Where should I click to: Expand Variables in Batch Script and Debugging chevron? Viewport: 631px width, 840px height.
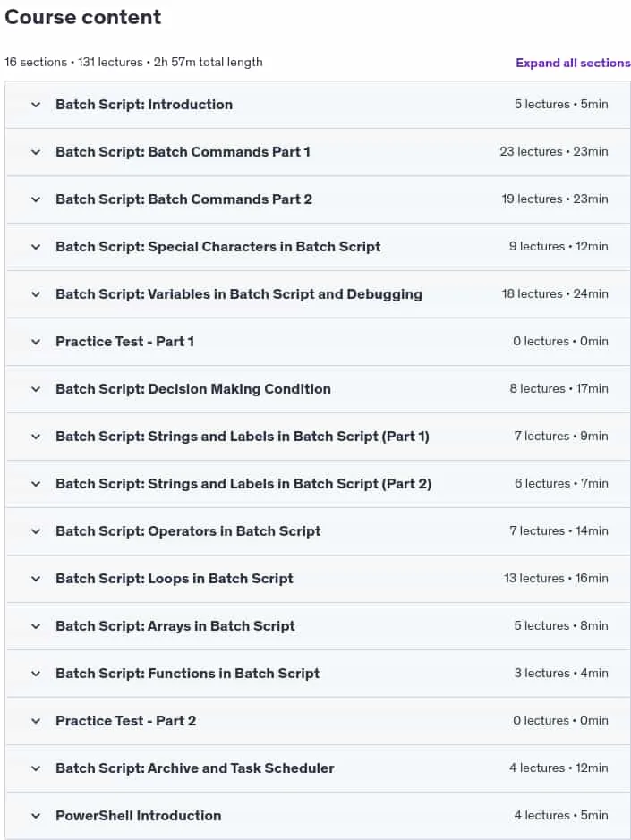(x=36, y=294)
